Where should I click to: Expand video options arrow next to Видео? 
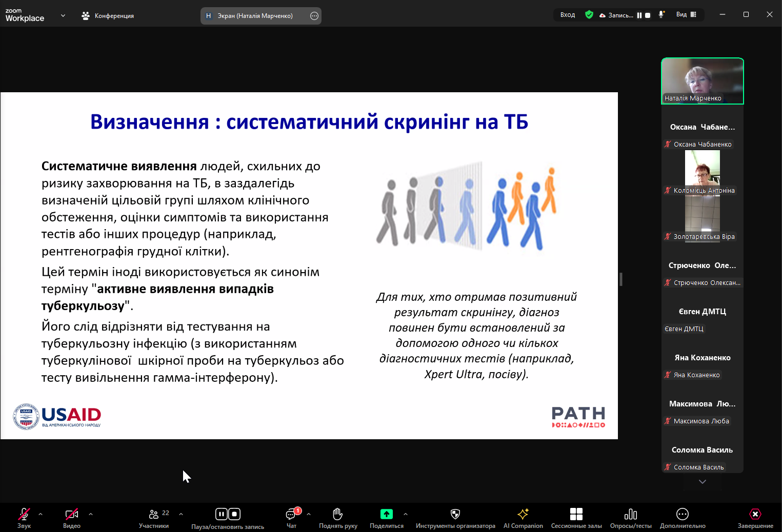pos(91,514)
